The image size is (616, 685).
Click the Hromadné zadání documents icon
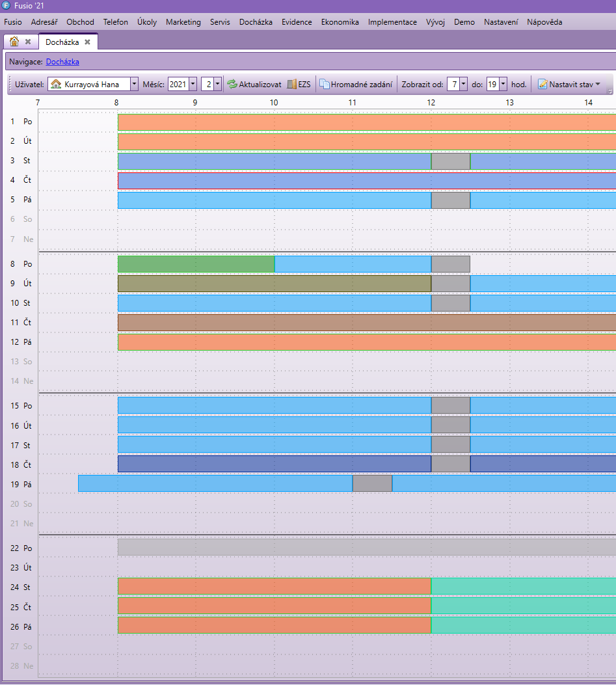(324, 85)
